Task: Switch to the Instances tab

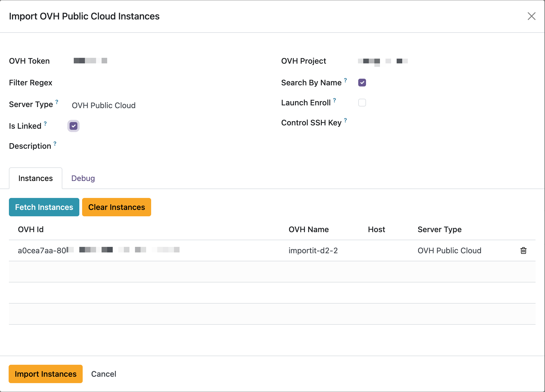Action: [36, 178]
